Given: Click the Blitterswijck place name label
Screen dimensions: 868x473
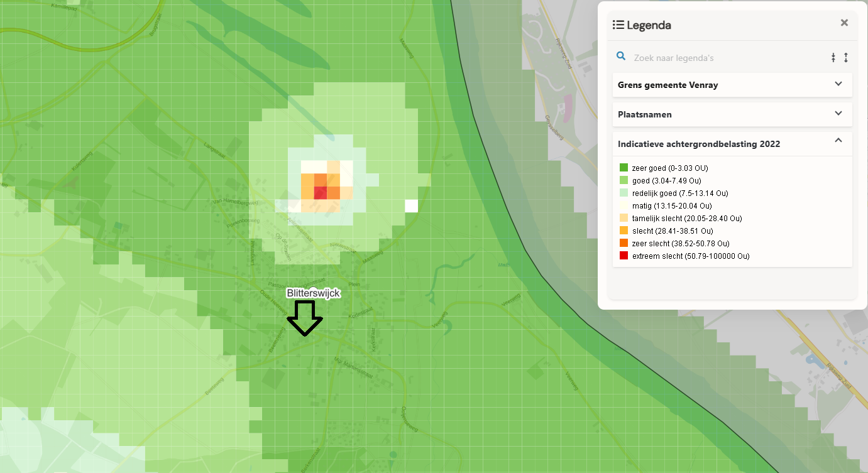Looking at the screenshot, I should pos(313,293).
